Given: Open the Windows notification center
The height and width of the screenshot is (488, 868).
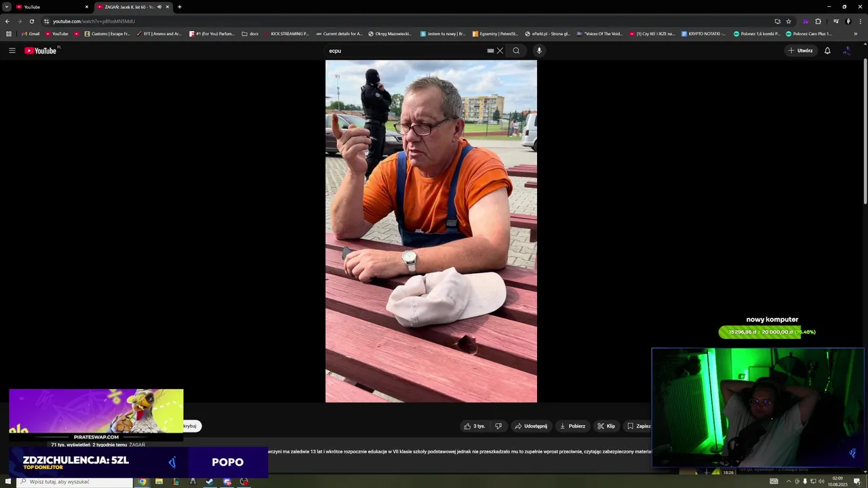Looking at the screenshot, I should click(856, 482).
